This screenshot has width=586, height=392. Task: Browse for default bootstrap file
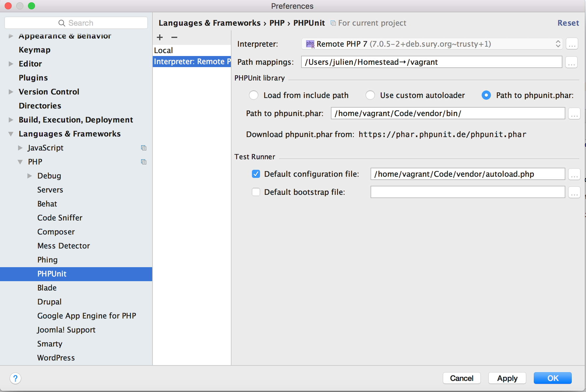(x=574, y=192)
